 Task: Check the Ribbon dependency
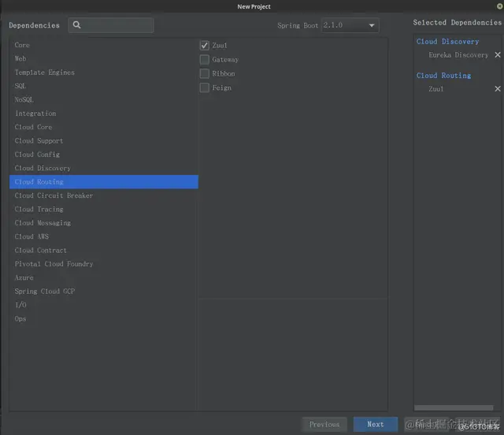205,73
